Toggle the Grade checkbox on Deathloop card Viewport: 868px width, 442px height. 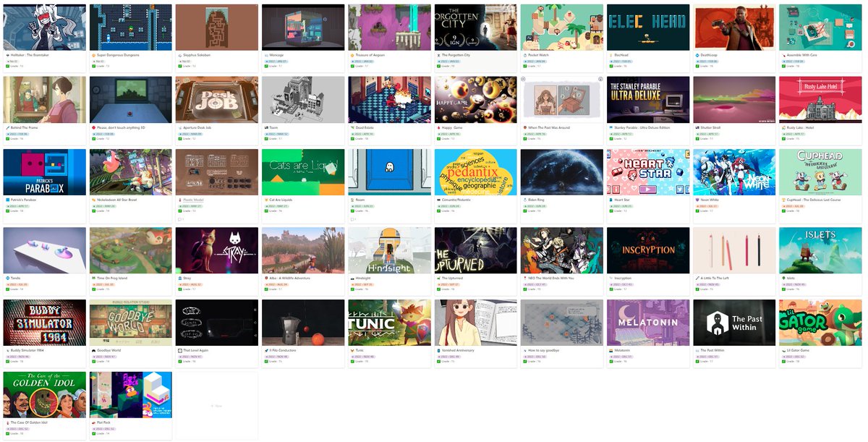(x=697, y=66)
